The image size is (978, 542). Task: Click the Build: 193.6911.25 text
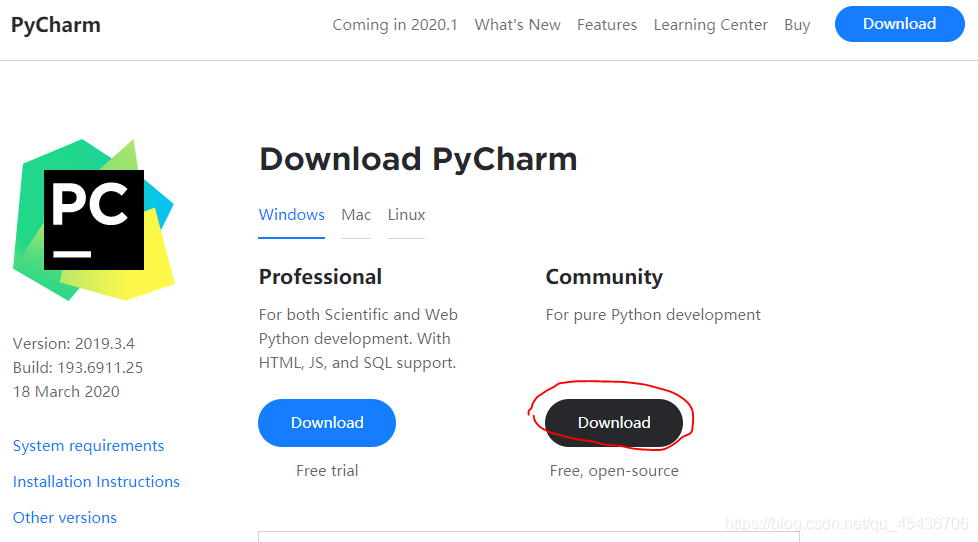click(78, 367)
